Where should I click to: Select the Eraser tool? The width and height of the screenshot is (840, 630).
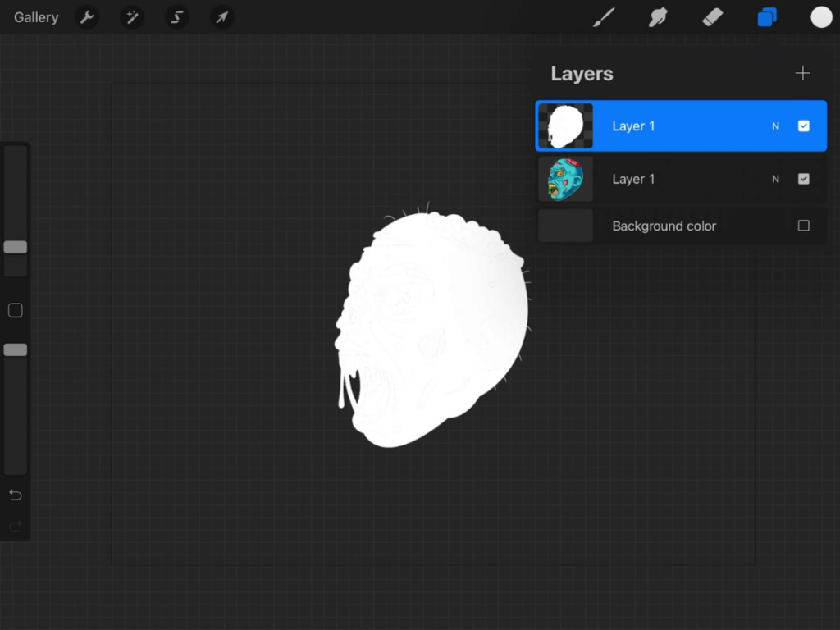712,16
